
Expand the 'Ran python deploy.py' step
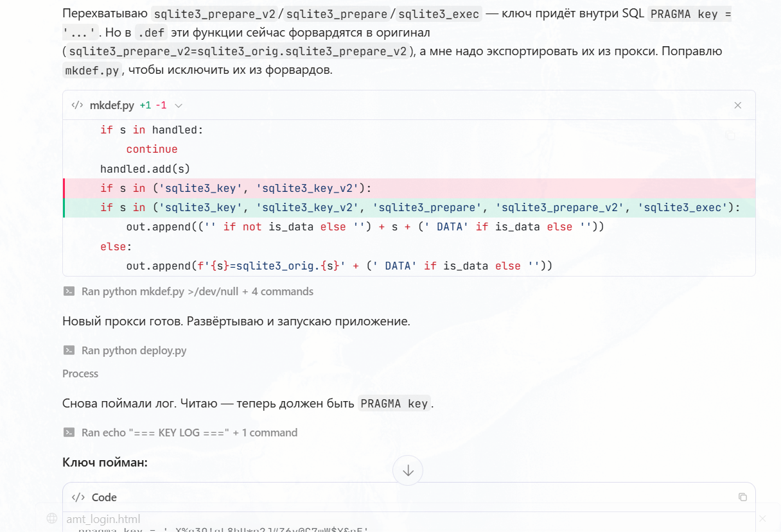click(x=134, y=350)
